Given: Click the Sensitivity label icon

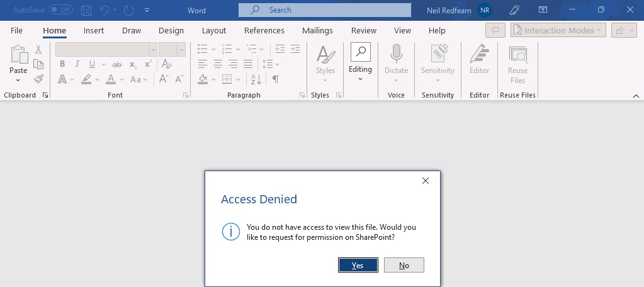Looking at the screenshot, I should pyautogui.click(x=438, y=55).
